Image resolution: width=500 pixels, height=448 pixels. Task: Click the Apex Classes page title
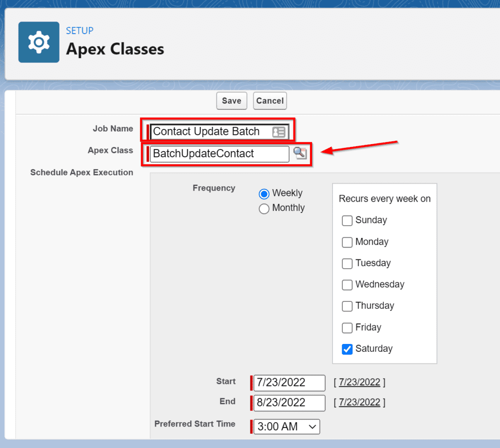tap(115, 49)
